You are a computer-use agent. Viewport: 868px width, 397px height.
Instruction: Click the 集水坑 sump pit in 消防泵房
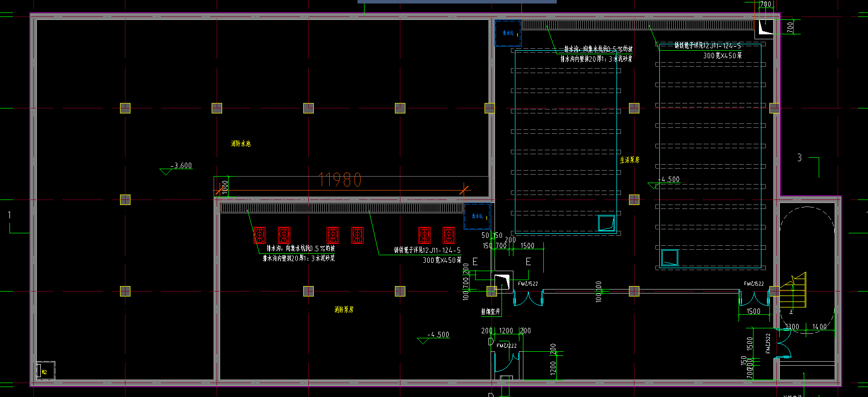pyautogui.click(x=477, y=216)
